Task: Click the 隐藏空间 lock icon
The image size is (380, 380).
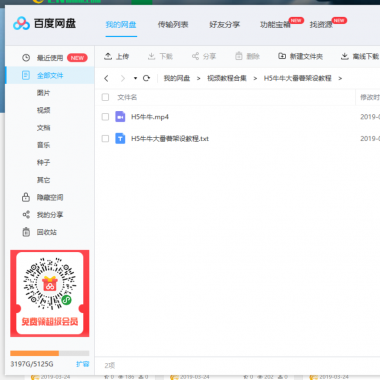Action: pyautogui.click(x=26, y=197)
